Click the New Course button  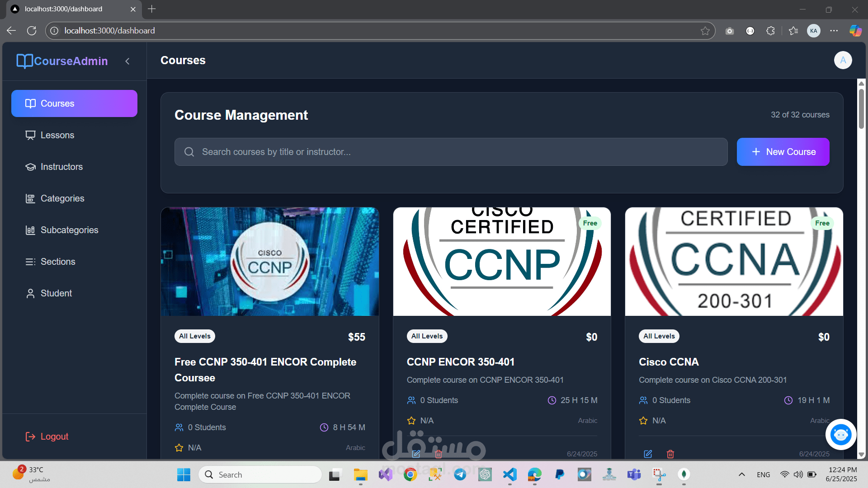[783, 152]
